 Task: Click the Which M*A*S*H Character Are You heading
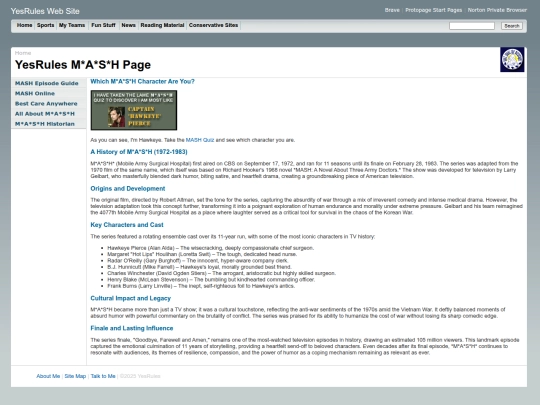(x=142, y=81)
